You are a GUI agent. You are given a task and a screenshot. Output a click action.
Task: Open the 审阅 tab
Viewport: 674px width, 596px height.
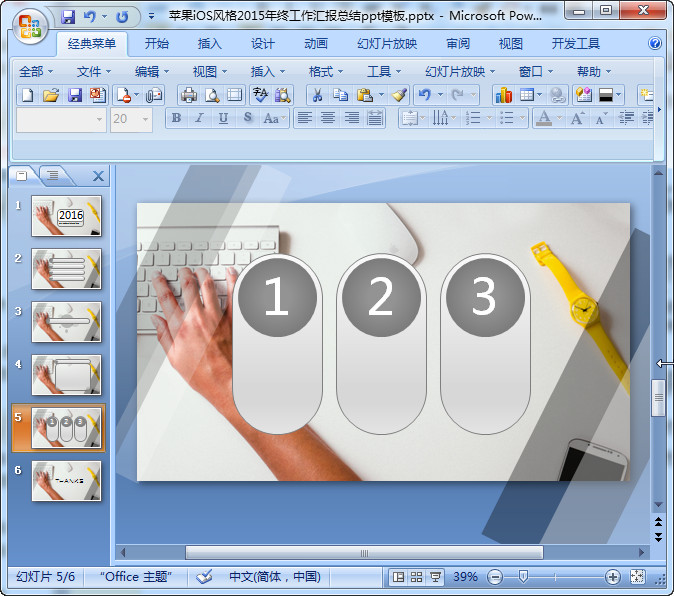tap(458, 43)
